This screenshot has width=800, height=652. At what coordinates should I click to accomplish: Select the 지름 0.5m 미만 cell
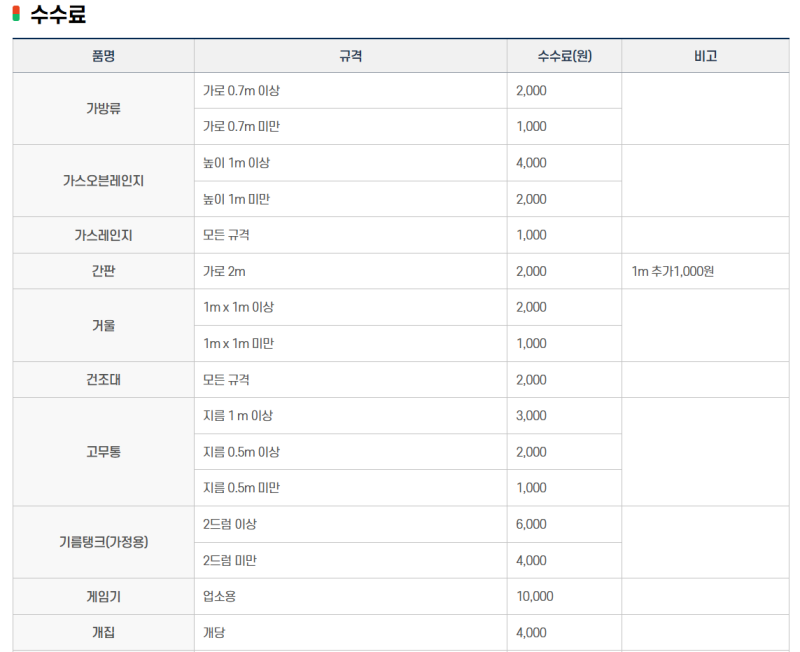coord(351,488)
